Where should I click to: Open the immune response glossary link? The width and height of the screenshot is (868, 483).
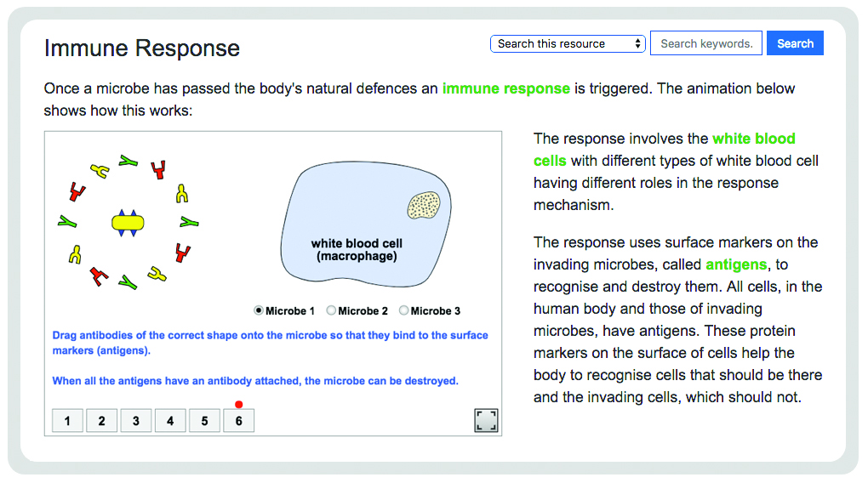(x=506, y=88)
